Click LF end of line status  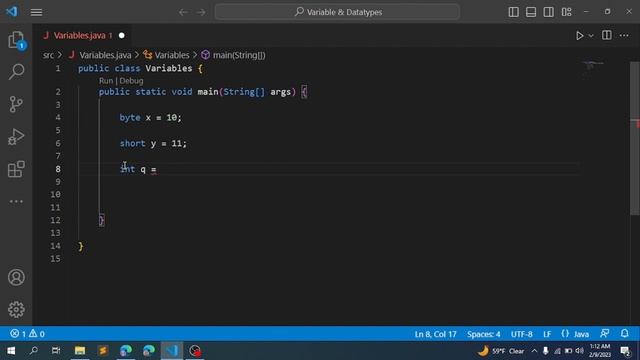click(547, 334)
